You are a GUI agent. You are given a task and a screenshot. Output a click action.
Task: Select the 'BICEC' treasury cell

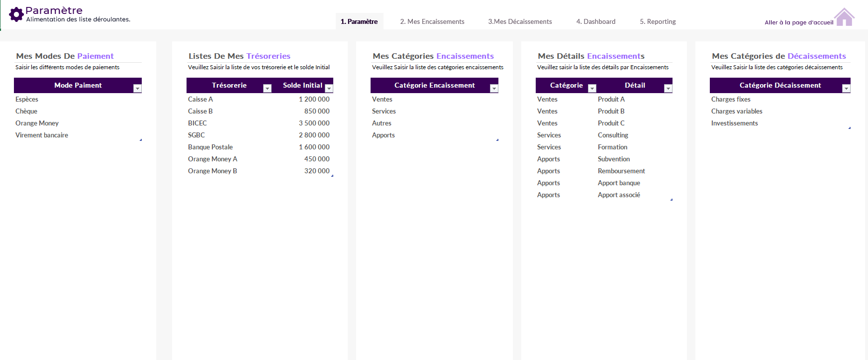coord(229,123)
